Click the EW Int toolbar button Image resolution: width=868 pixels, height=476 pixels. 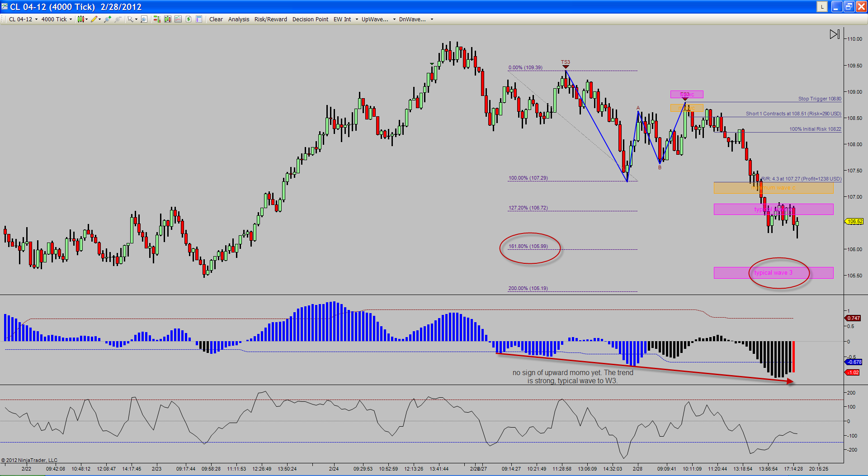[342, 19]
